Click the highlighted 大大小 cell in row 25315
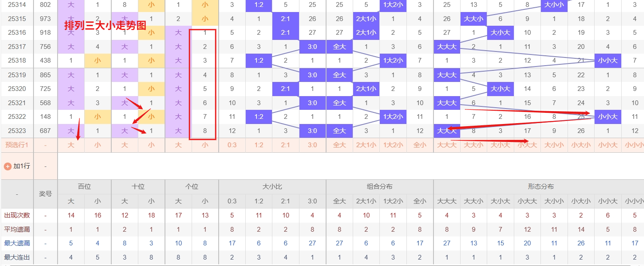Screen dimensions: 644x266 (473, 19)
